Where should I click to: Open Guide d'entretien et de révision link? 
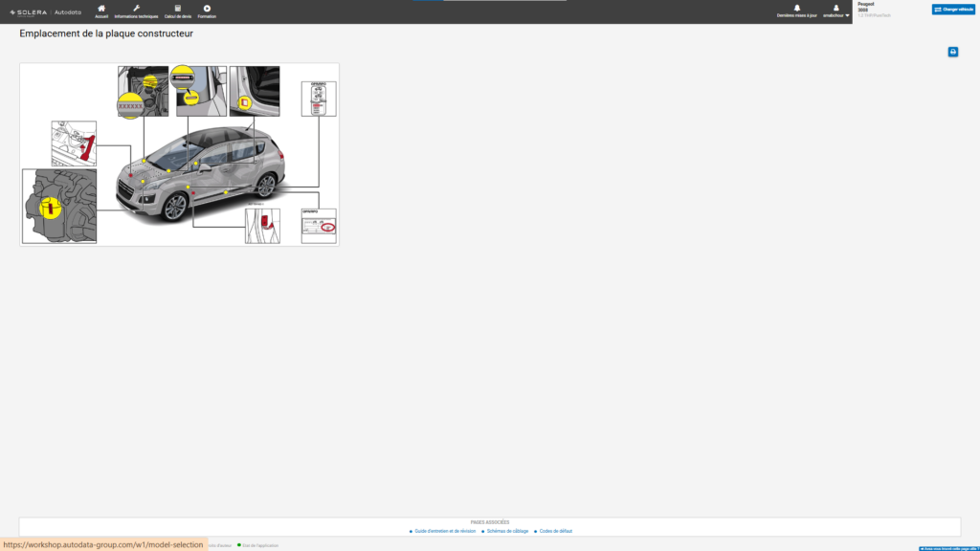click(x=445, y=531)
